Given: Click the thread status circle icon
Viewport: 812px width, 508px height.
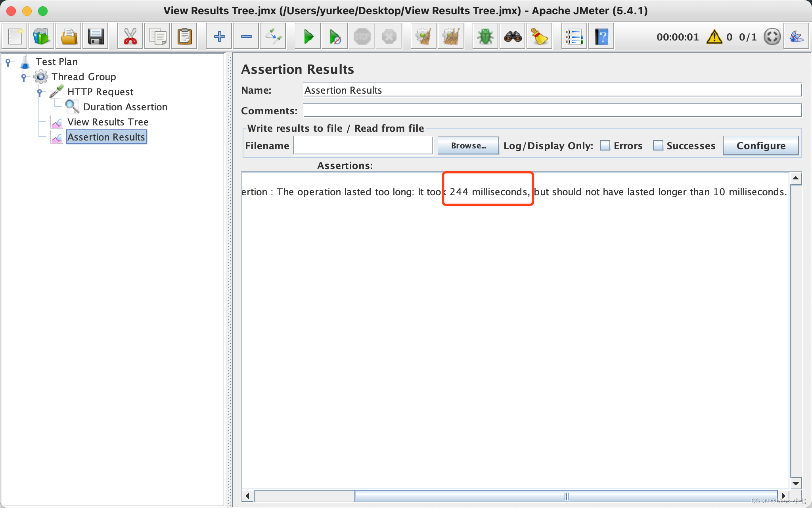Looking at the screenshot, I should (x=772, y=37).
